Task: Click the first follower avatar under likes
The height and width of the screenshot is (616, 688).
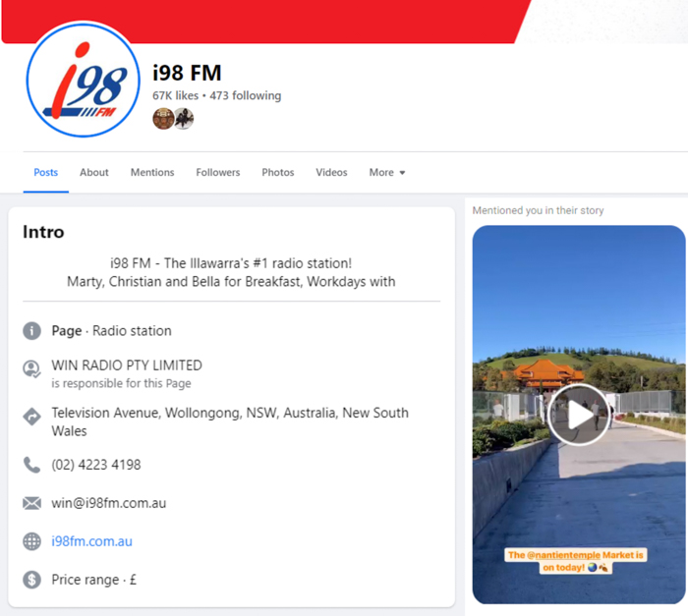Action: pos(163,119)
